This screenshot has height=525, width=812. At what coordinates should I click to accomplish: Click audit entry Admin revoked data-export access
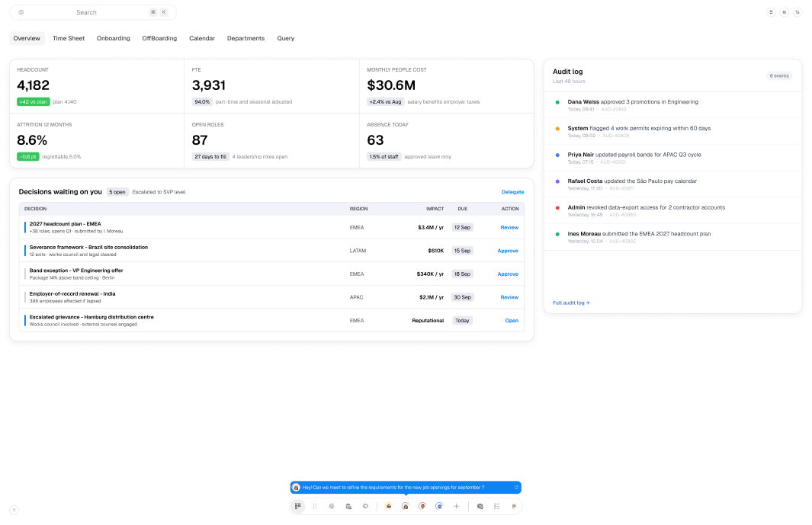(672, 211)
